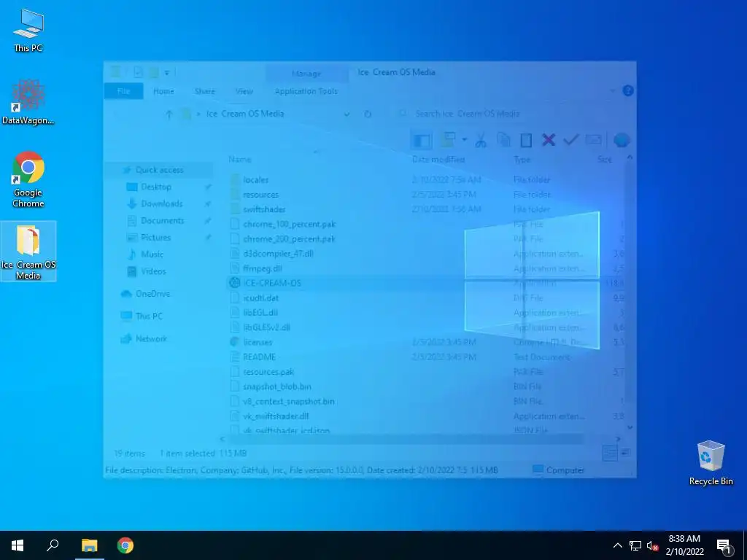747x560 pixels.
Task: Select the icudtl.dat file
Action: click(425, 298)
